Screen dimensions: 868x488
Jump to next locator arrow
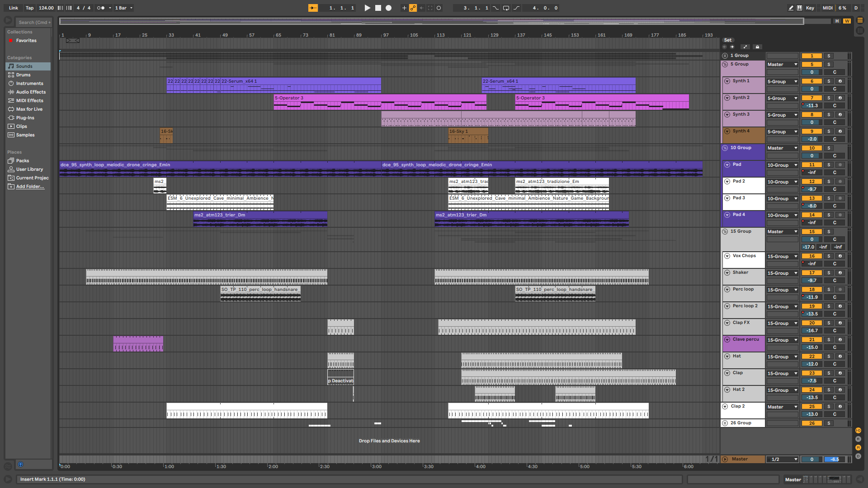tap(732, 47)
